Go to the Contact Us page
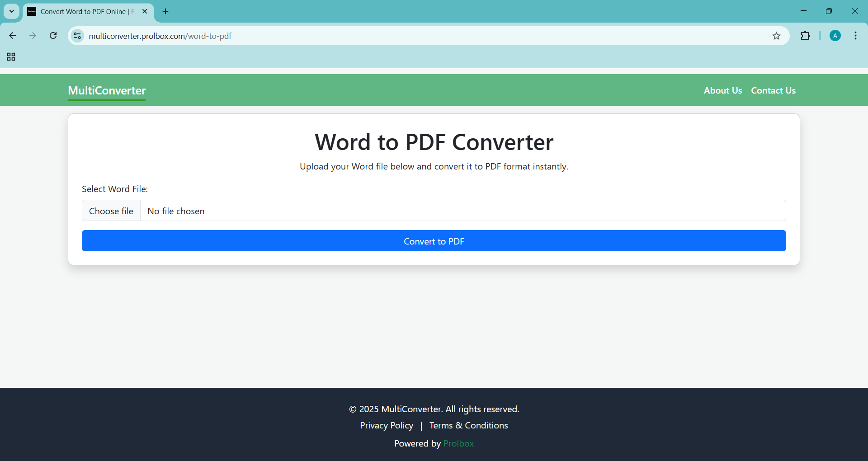Screen dimensions: 868x461 773,90
